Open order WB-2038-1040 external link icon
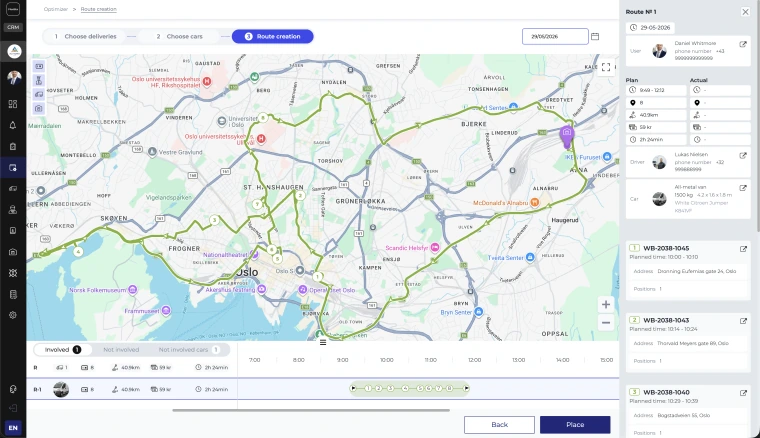Image resolution: width=760 pixels, height=438 pixels. pos(743,393)
